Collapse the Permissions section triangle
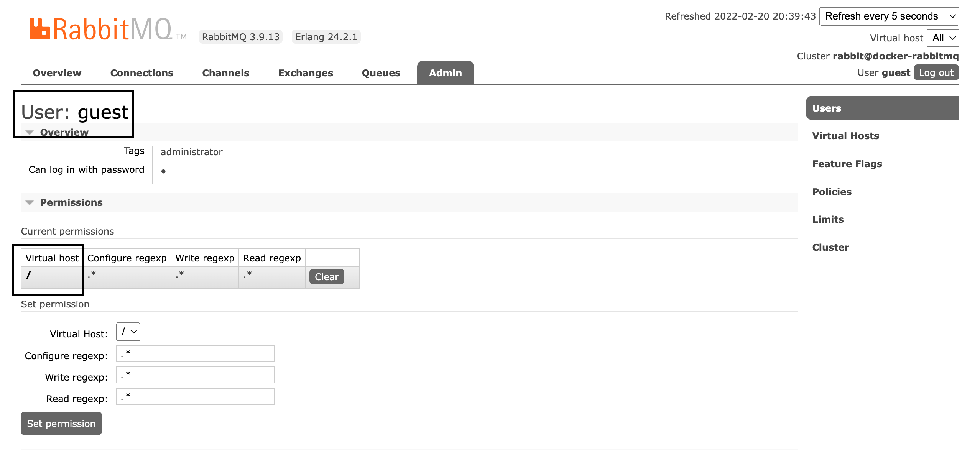The width and height of the screenshot is (980, 450). click(29, 202)
